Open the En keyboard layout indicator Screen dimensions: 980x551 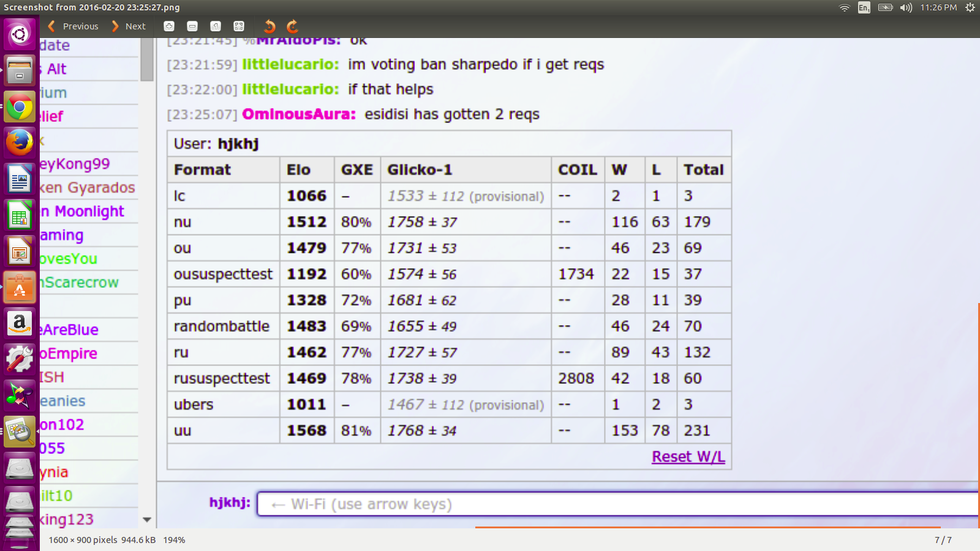coord(864,7)
